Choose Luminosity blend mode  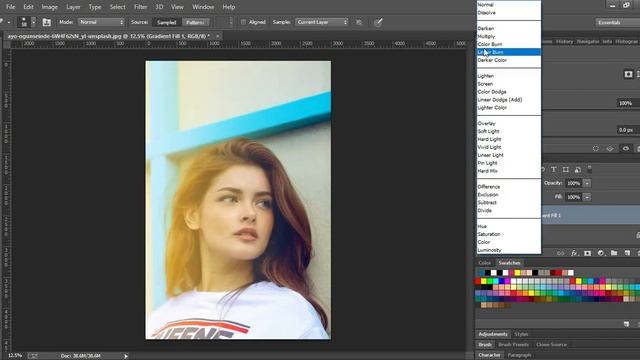[x=509, y=250]
